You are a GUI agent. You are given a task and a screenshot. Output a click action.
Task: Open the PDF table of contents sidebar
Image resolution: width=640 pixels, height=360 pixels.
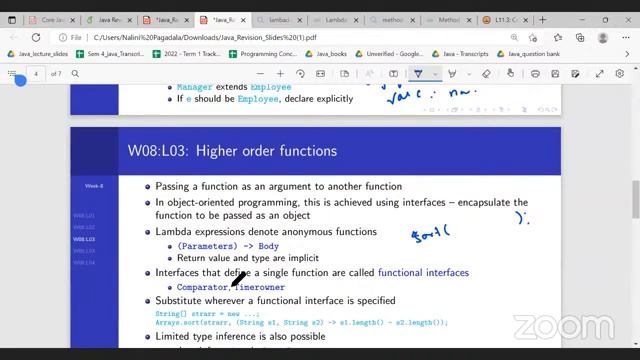click(12, 74)
